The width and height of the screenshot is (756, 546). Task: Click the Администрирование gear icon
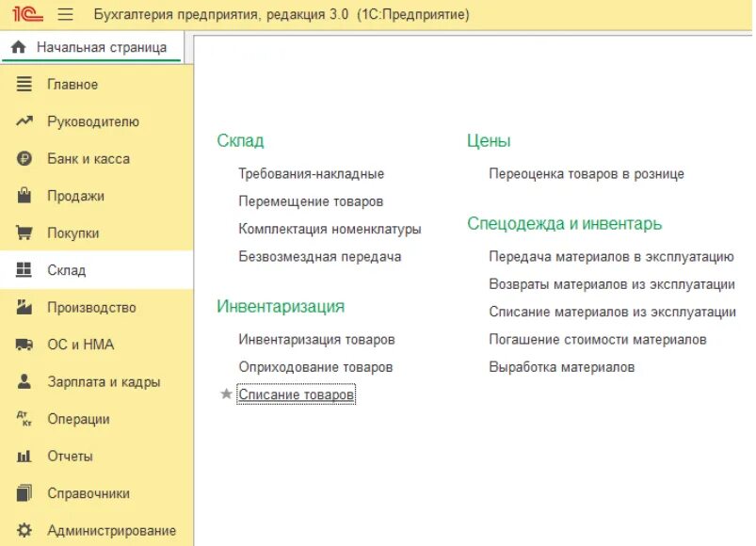(24, 530)
